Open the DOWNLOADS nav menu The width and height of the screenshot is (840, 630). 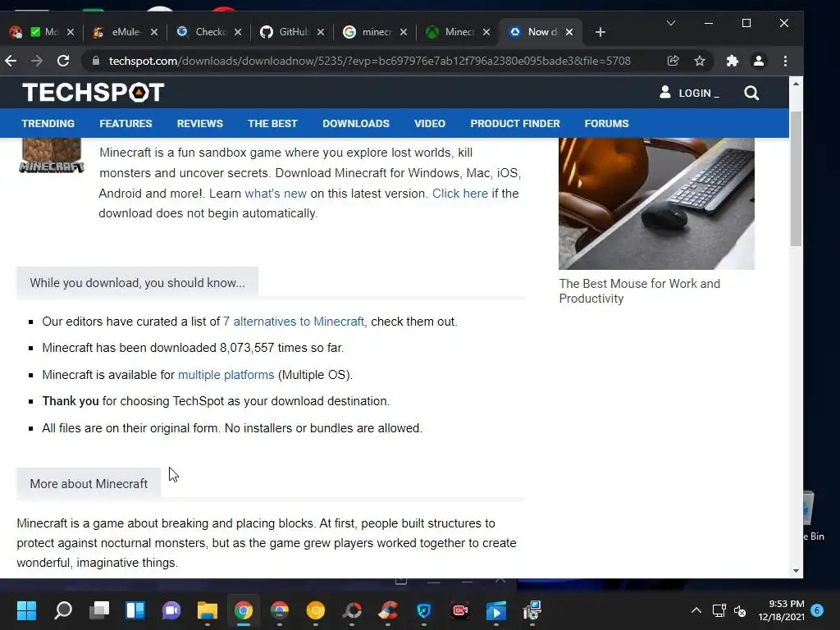[356, 124]
